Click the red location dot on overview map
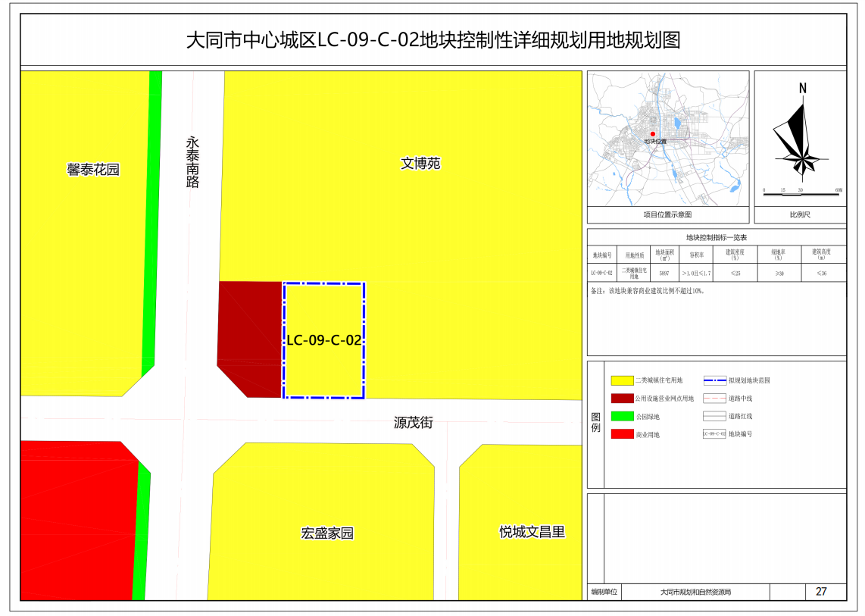The image size is (865, 616). 652,134
